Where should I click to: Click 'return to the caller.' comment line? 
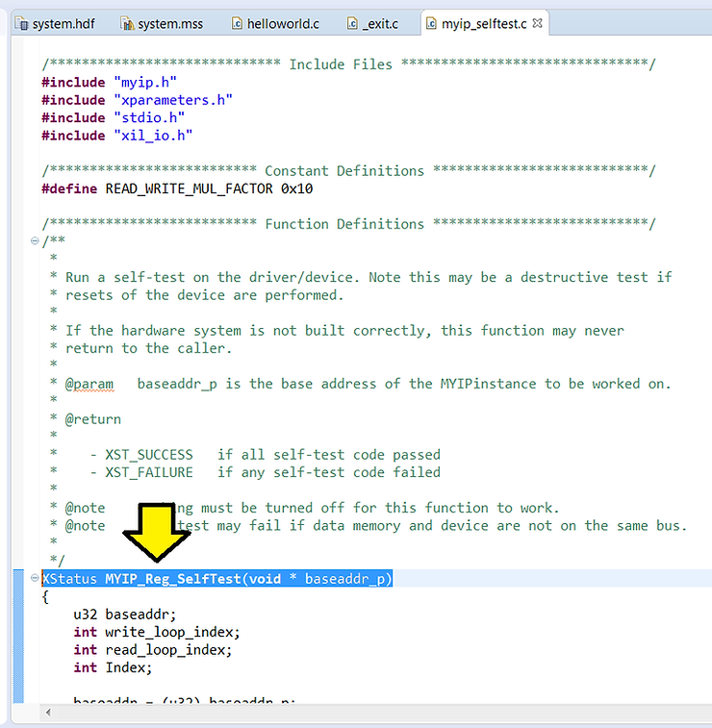tap(148, 348)
